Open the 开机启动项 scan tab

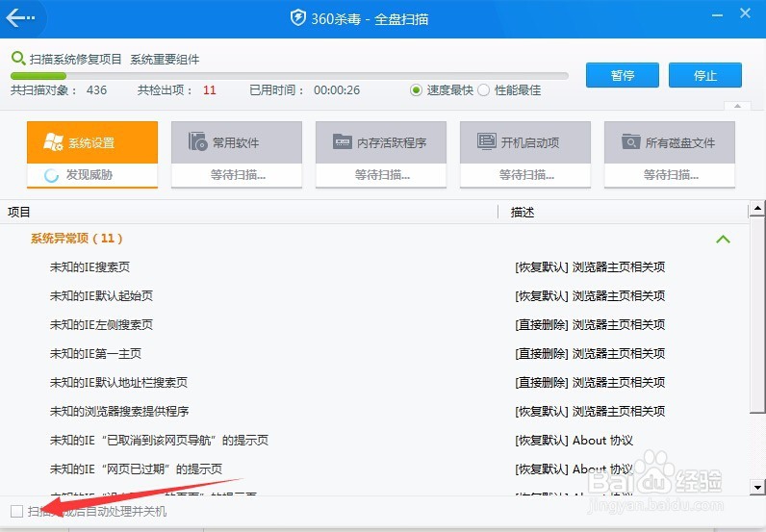(525, 154)
